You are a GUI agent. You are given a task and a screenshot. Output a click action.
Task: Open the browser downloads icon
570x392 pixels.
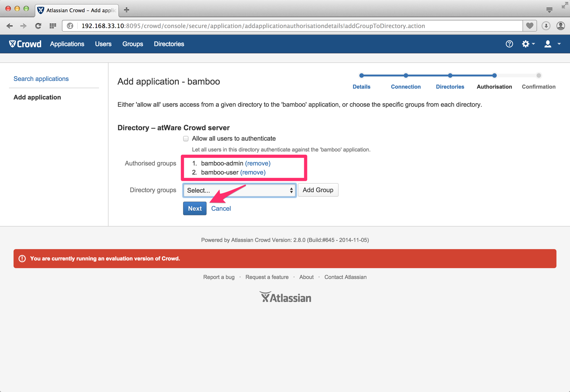click(546, 26)
